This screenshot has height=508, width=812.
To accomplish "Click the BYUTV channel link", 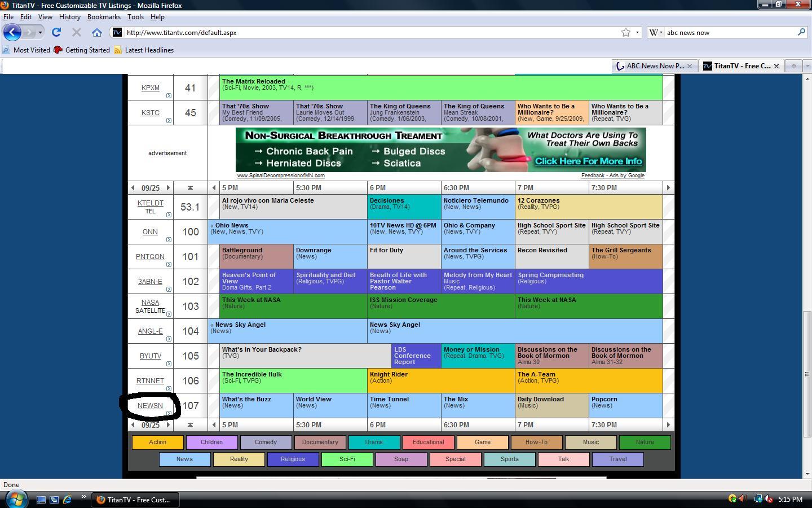I will point(150,356).
